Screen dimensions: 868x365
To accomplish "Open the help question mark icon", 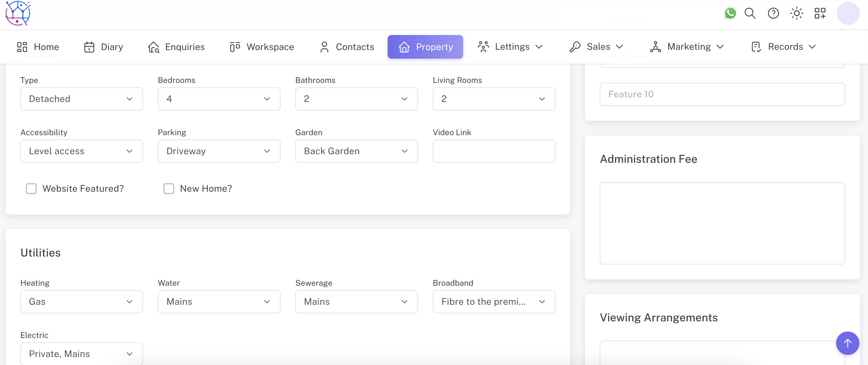I will tap(773, 14).
